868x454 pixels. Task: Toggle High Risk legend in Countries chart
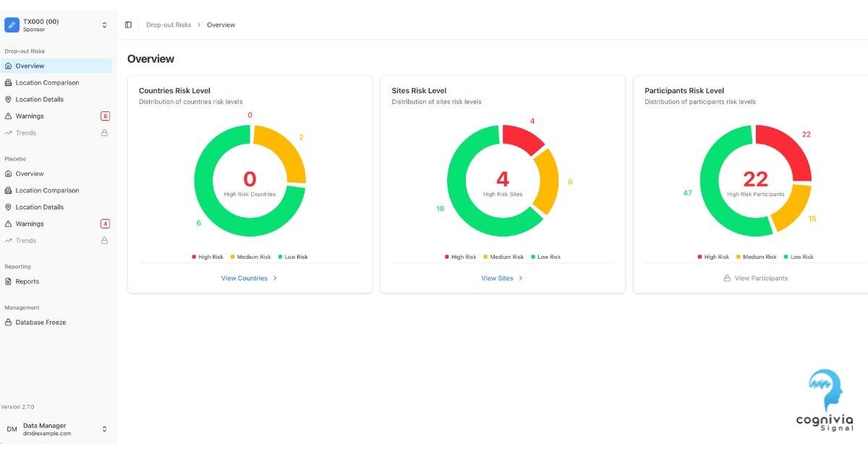tap(208, 257)
